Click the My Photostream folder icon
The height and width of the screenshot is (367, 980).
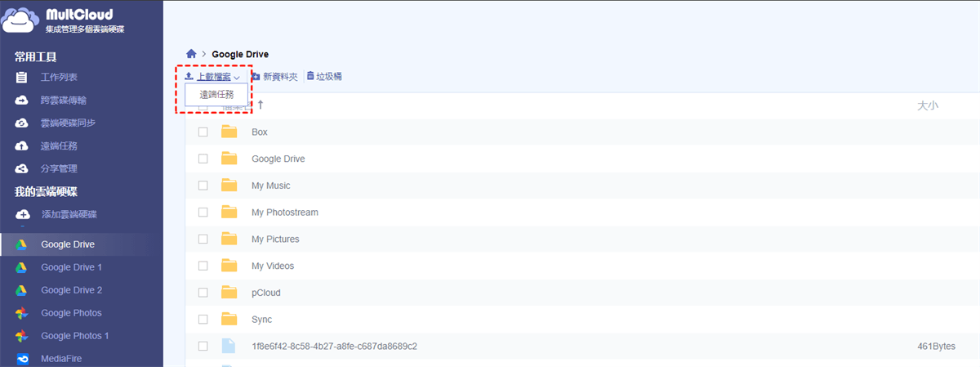pyautogui.click(x=229, y=213)
